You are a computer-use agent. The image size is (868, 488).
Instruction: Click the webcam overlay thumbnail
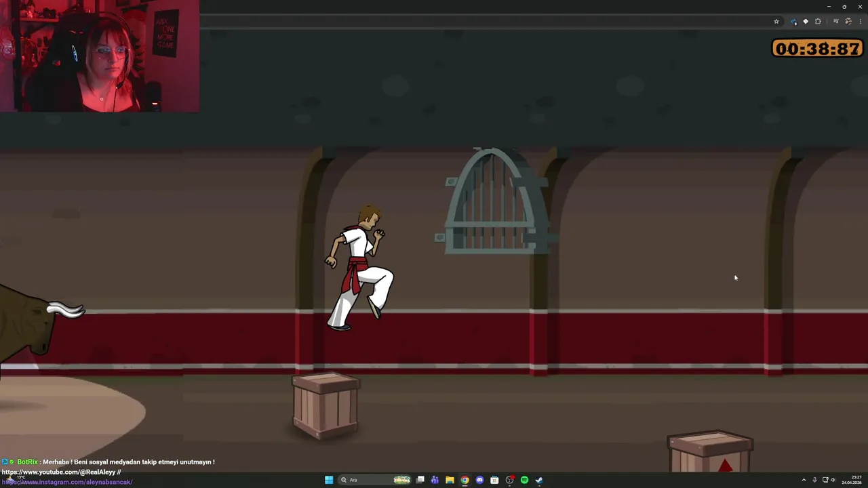click(x=100, y=56)
